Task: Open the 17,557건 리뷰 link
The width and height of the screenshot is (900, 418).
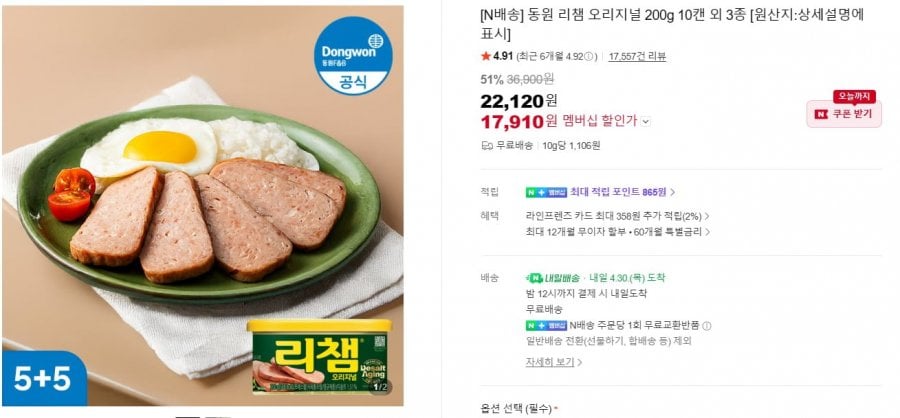Action: 637,56
